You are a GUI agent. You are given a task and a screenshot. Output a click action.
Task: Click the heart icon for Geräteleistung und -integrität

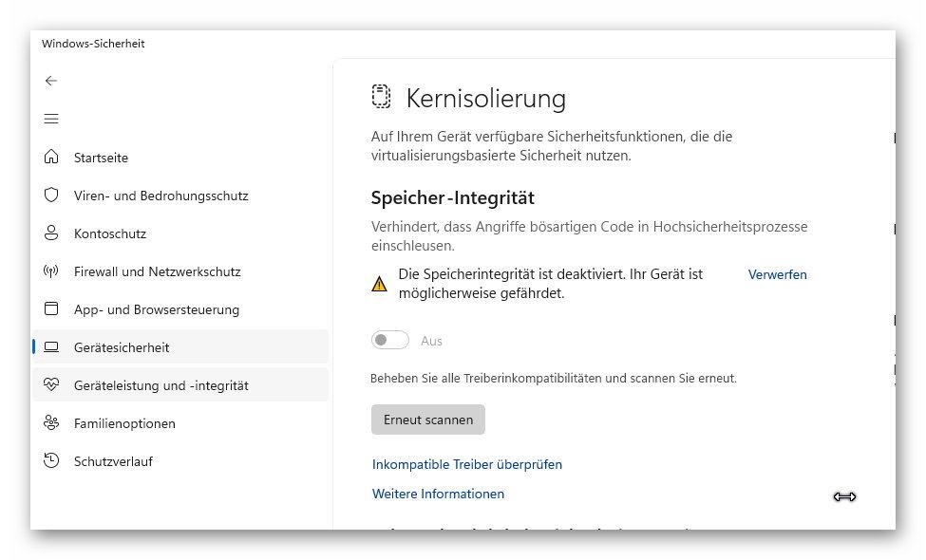tap(51, 385)
